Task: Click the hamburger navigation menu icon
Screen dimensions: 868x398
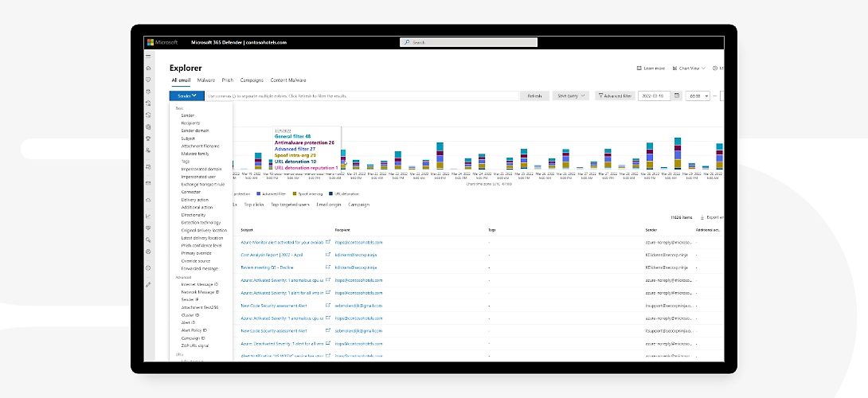Action: [148, 57]
